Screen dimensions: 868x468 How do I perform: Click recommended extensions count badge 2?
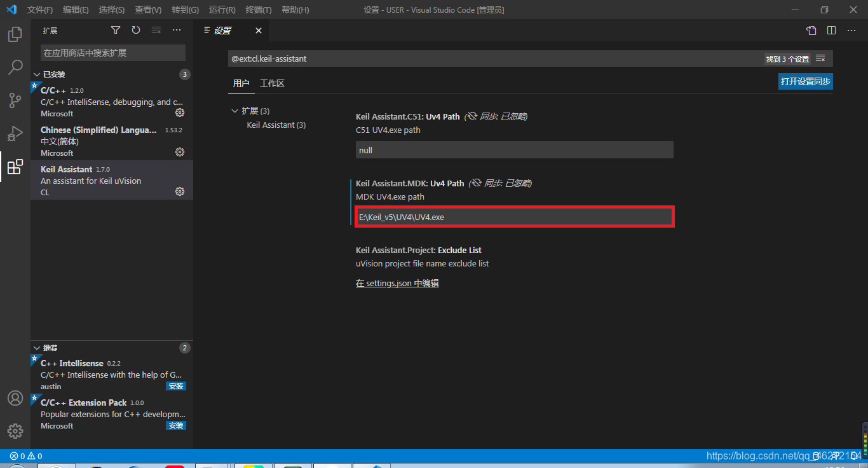185,348
